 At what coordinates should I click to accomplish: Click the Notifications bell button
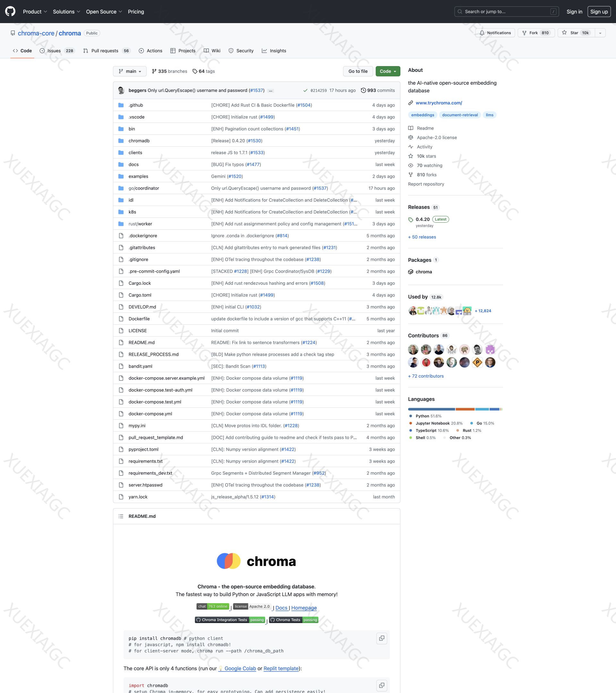click(495, 33)
